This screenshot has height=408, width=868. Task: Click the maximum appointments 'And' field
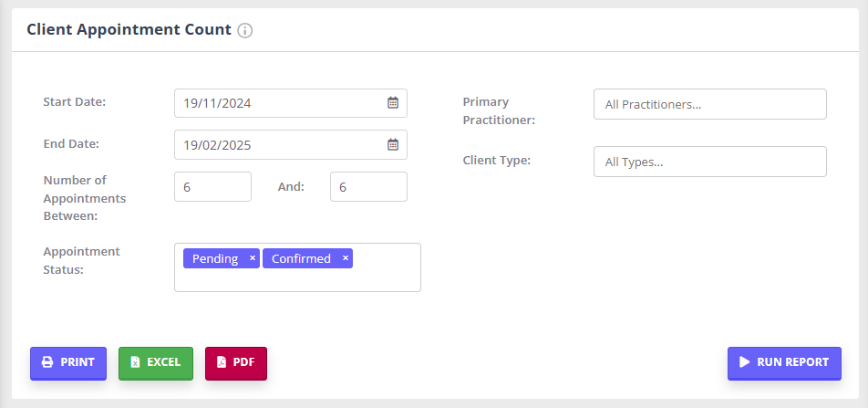tap(367, 186)
